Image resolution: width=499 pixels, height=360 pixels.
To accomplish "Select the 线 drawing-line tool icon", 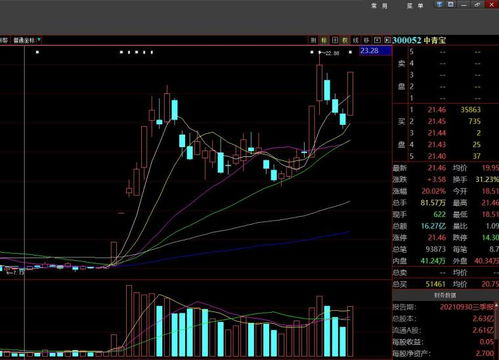I will [356, 40].
